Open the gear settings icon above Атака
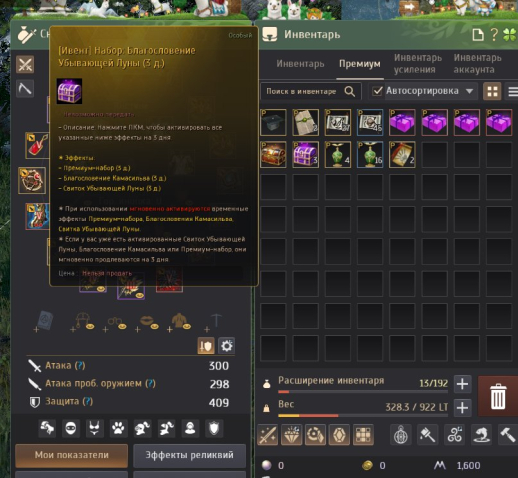Image resolution: width=518 pixels, height=478 pixels. pyautogui.click(x=227, y=346)
